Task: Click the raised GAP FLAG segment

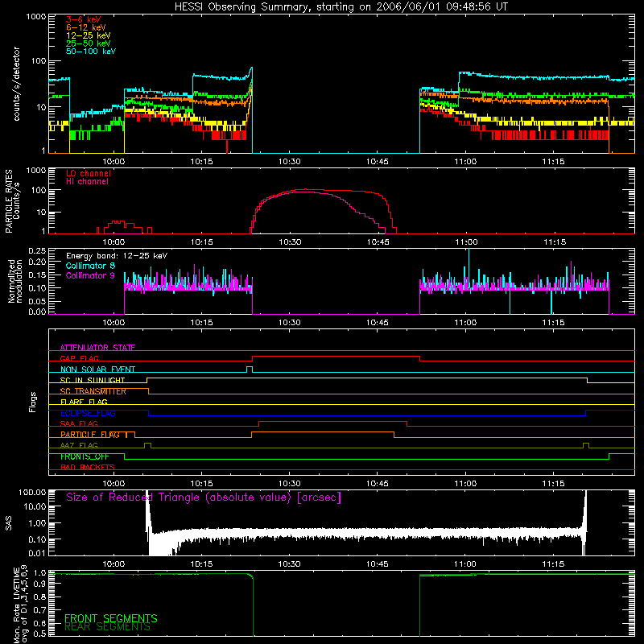Action: 336,356
